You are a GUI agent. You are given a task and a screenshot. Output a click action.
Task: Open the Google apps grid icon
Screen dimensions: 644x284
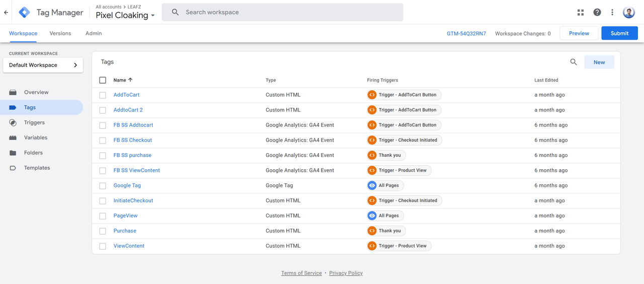pos(581,12)
